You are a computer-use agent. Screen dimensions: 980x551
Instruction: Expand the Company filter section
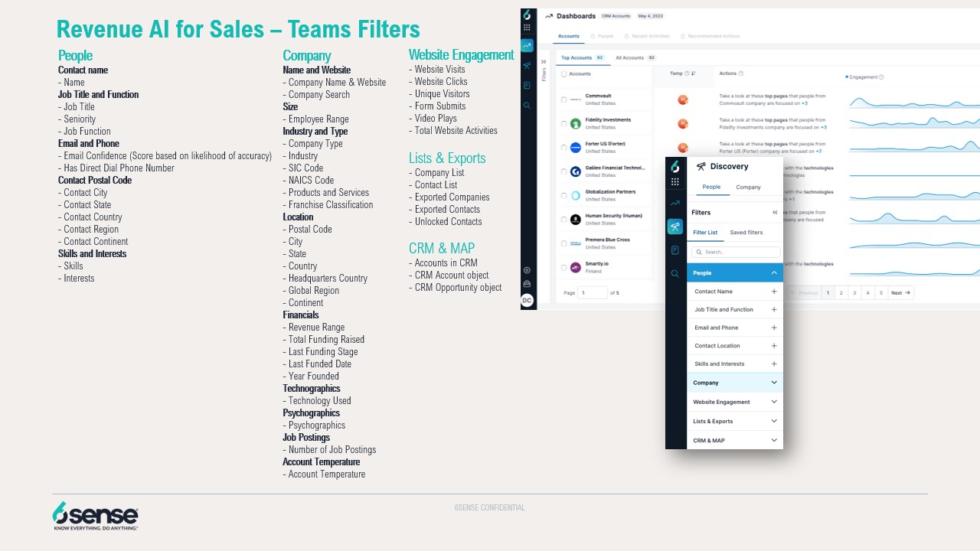point(735,383)
